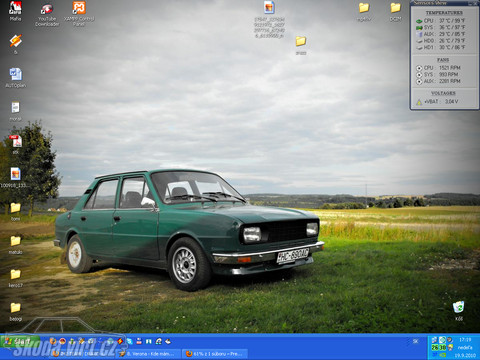Viewport: 480px width, 360px height.
Task: Click the +VBAT 3.04 V voltage value
Action: [451, 101]
